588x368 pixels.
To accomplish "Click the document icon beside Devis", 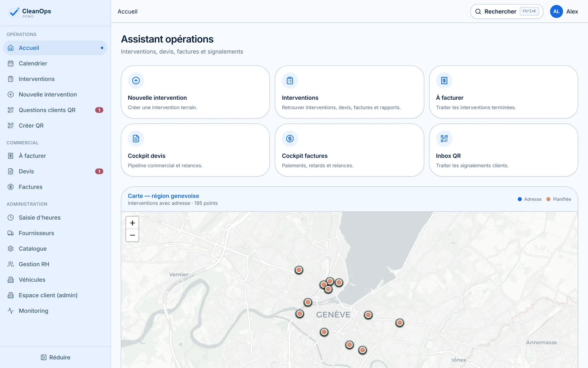I will click(x=11, y=171).
